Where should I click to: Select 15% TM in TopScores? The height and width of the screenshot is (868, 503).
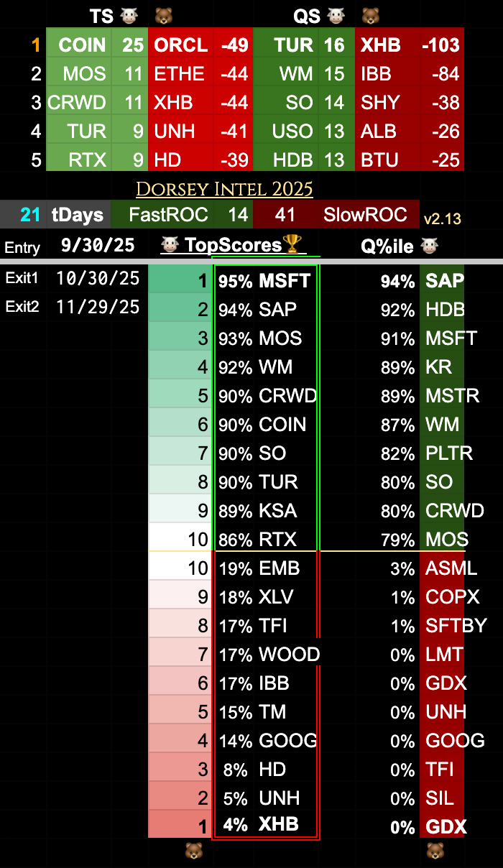pos(252,712)
